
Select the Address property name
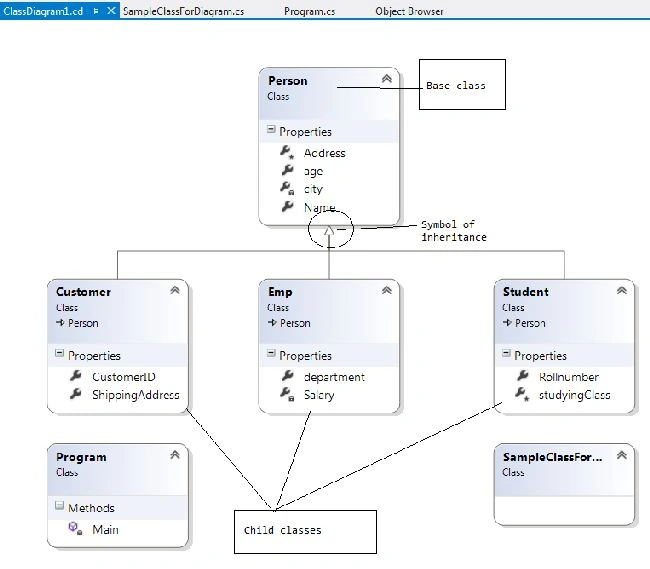click(325, 153)
